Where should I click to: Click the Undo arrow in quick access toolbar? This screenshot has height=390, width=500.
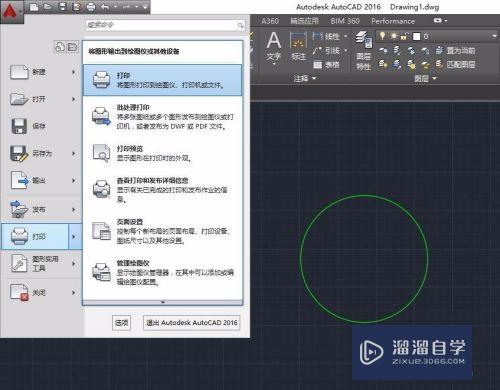[x=105, y=7]
